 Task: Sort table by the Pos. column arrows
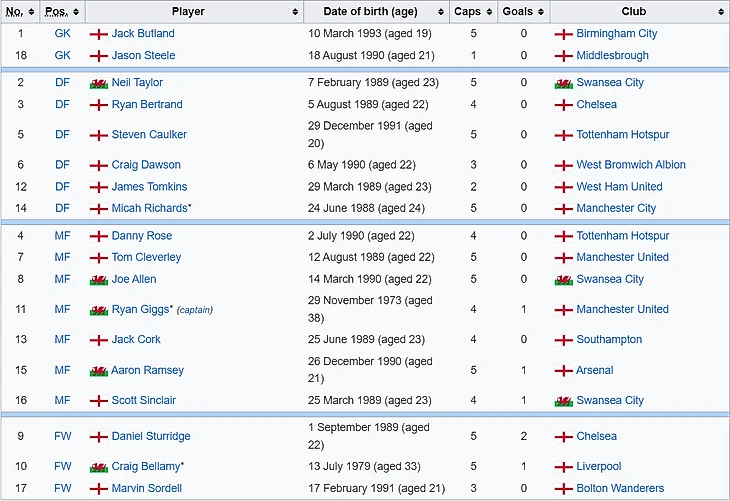(76, 12)
